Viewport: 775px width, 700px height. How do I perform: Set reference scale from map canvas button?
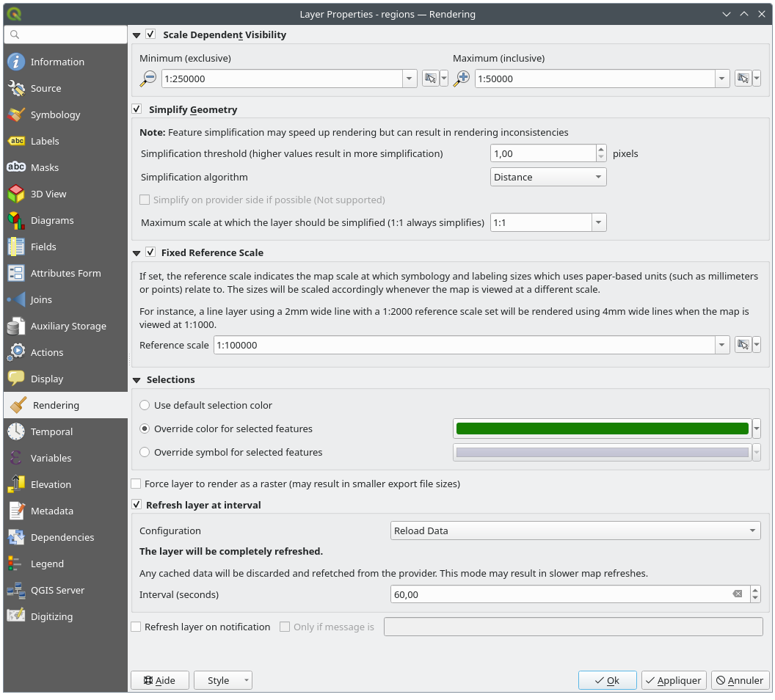tap(743, 345)
